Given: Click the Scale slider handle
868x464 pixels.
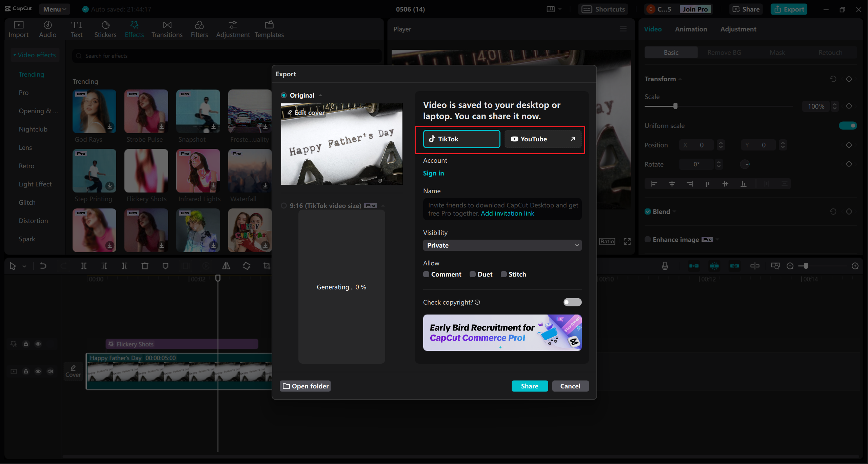Looking at the screenshot, I should click(x=675, y=106).
